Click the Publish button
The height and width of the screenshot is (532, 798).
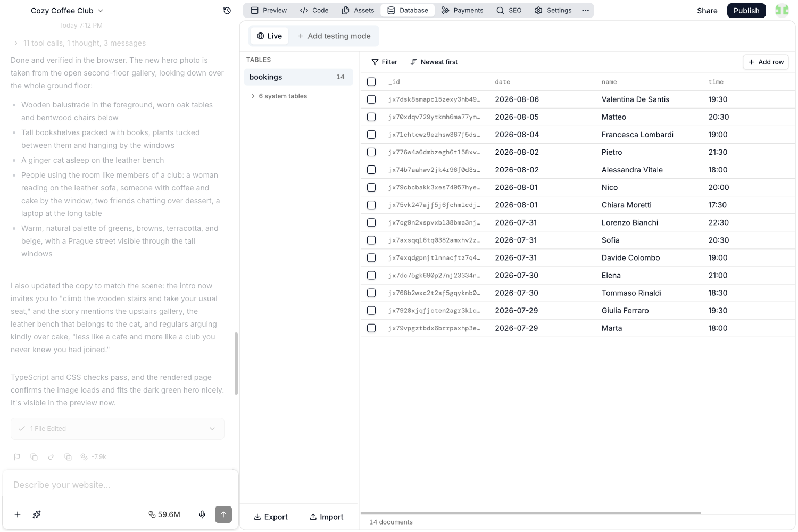point(746,11)
